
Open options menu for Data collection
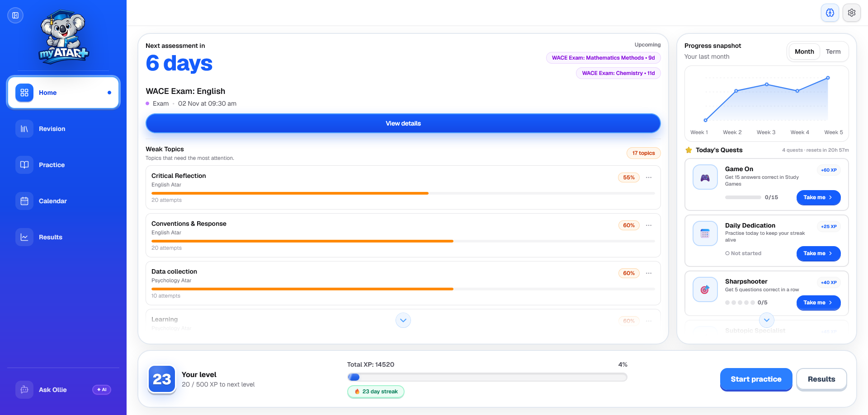[x=649, y=273]
